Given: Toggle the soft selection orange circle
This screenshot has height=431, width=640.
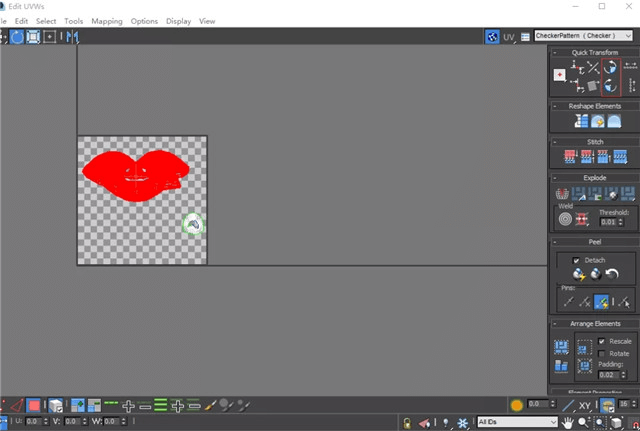Looking at the screenshot, I should [516, 405].
